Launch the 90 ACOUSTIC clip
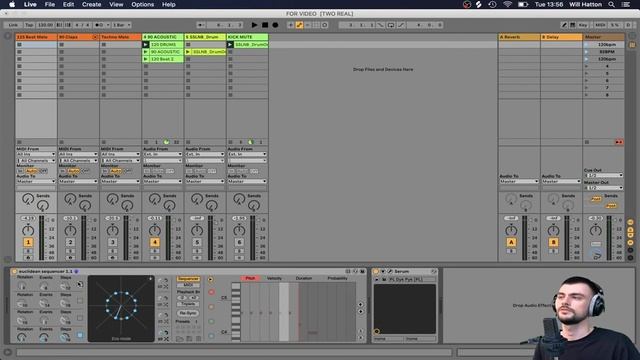This screenshot has width=640, height=360. pyautogui.click(x=146, y=52)
